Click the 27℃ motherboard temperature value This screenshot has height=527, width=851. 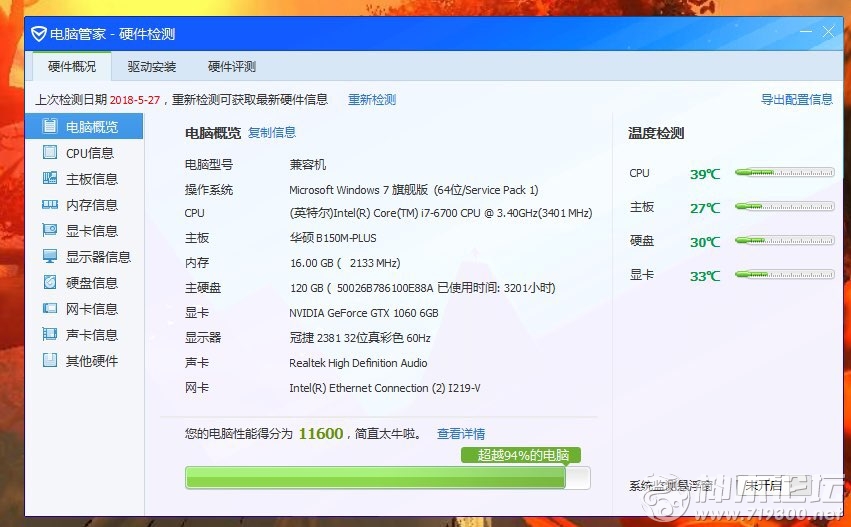705,208
